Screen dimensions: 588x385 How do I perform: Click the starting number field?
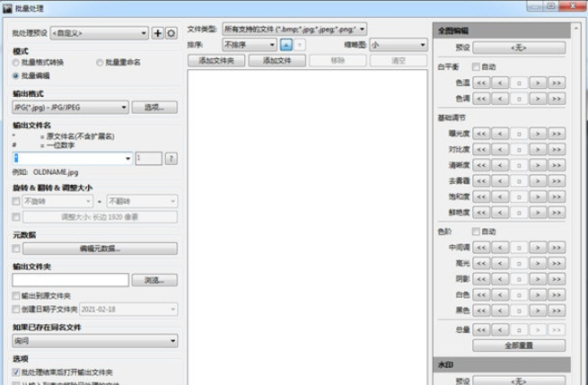148,159
